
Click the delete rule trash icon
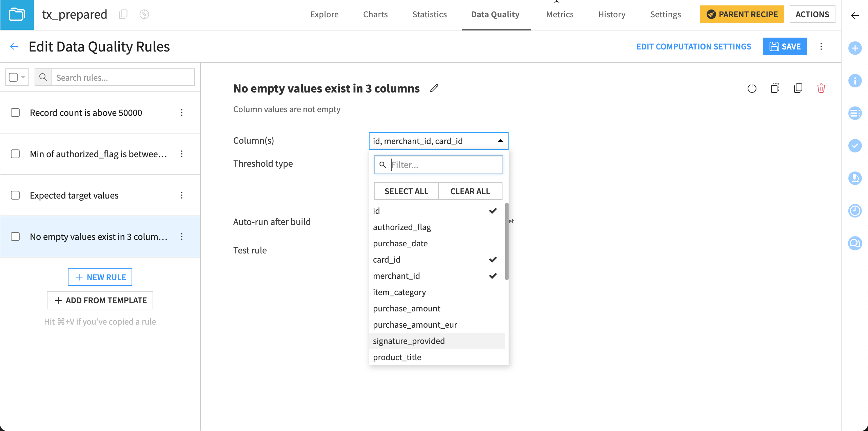822,87
